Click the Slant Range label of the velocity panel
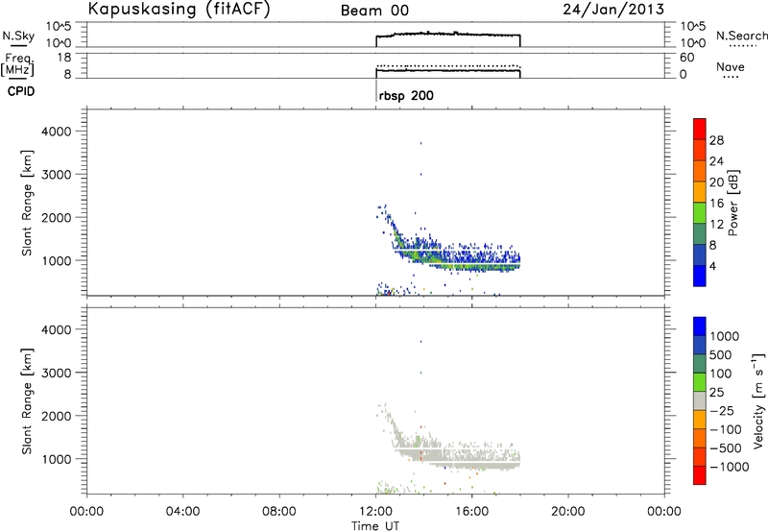 [27, 400]
